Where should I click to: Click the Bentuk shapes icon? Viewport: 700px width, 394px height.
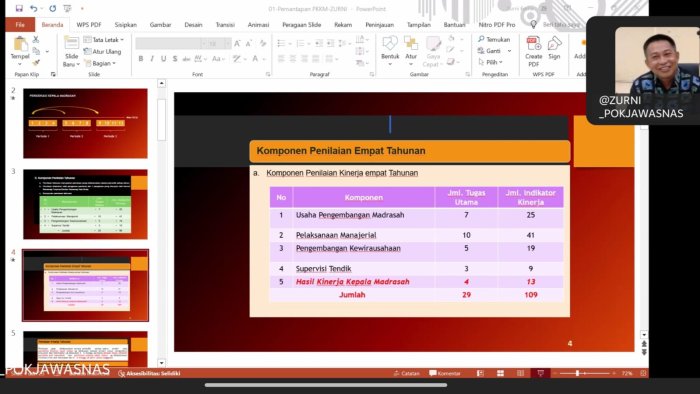tap(390, 44)
